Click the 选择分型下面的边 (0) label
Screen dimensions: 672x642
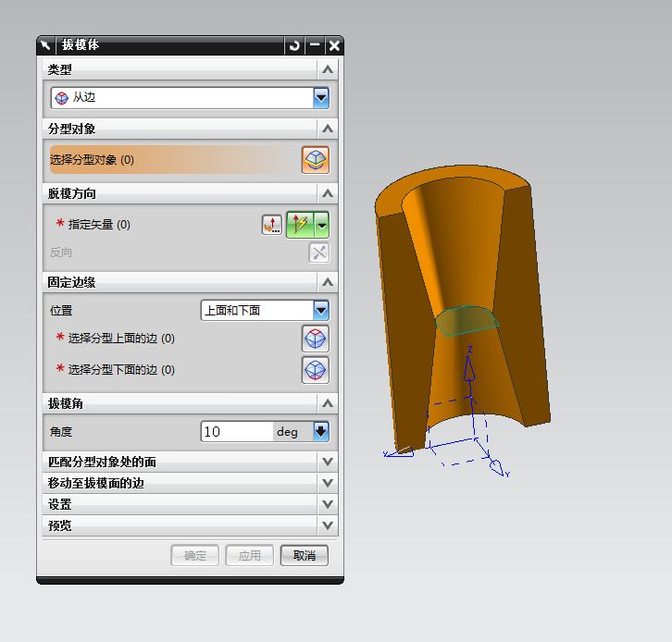click(x=121, y=370)
